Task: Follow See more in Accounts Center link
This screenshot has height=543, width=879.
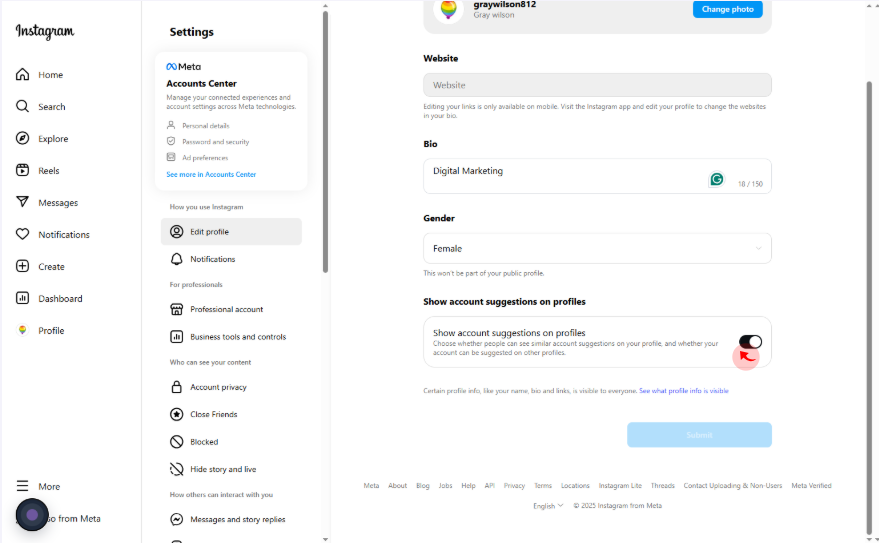Action: 211,174
